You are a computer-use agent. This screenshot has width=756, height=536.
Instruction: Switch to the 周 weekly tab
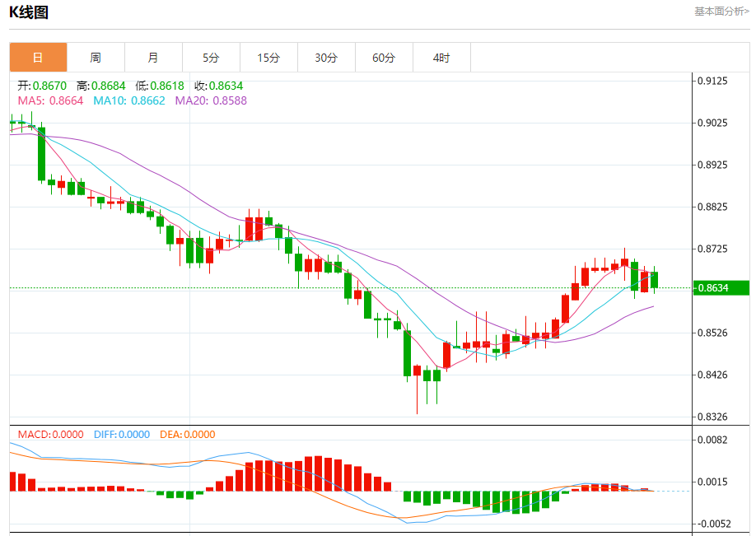pyautogui.click(x=96, y=58)
